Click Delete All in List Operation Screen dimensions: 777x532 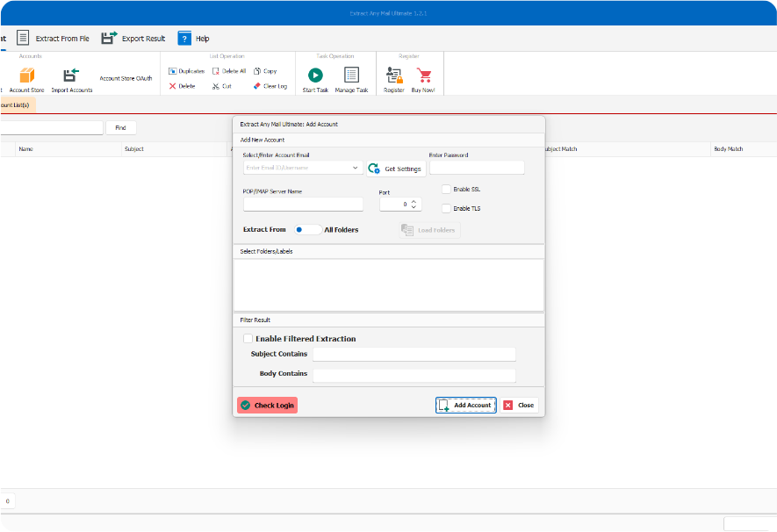click(229, 71)
